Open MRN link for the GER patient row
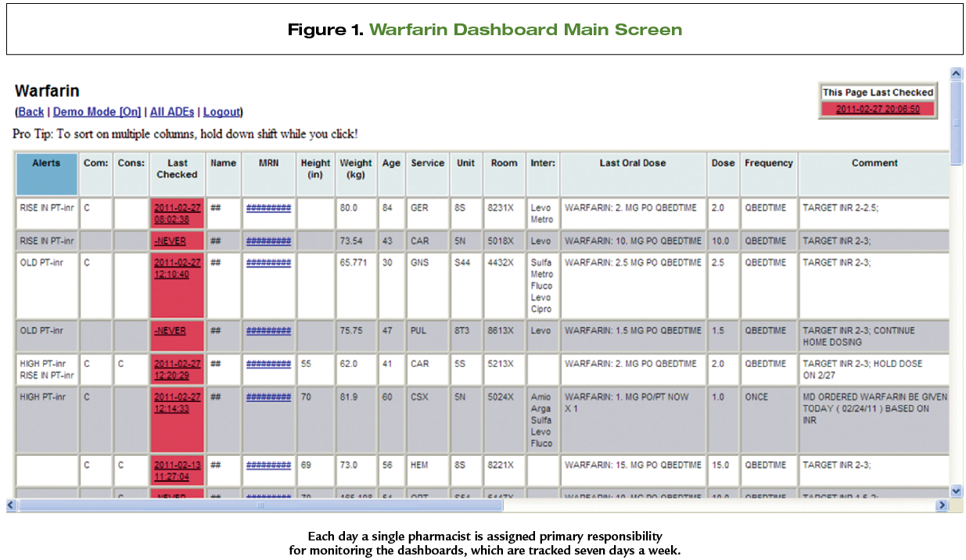The image size is (966, 560). coord(268,208)
